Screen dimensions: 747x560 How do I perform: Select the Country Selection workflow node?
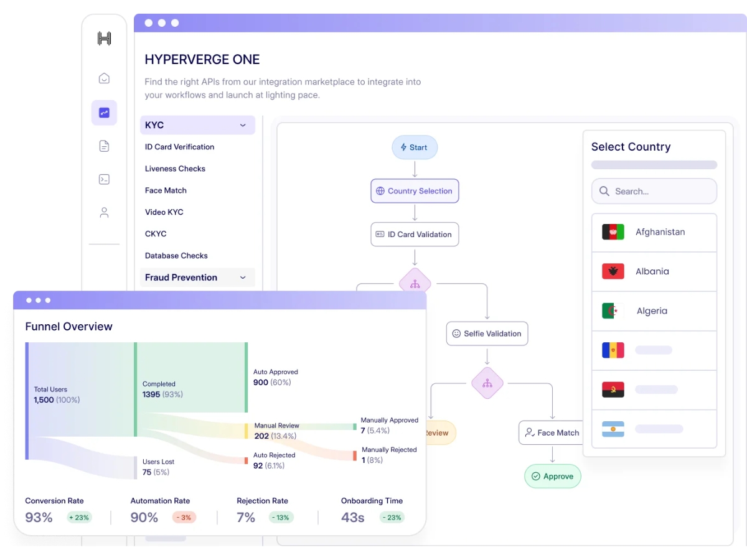click(415, 191)
